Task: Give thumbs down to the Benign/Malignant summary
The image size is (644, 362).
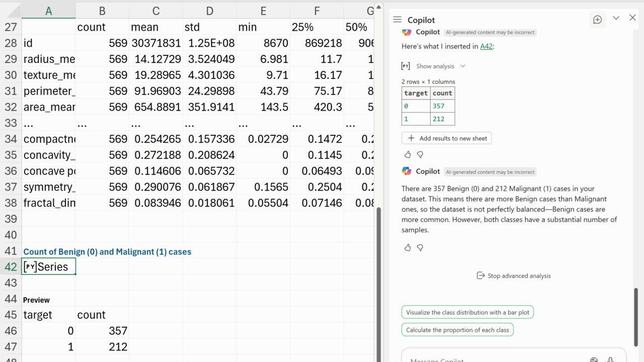Action: click(420, 247)
